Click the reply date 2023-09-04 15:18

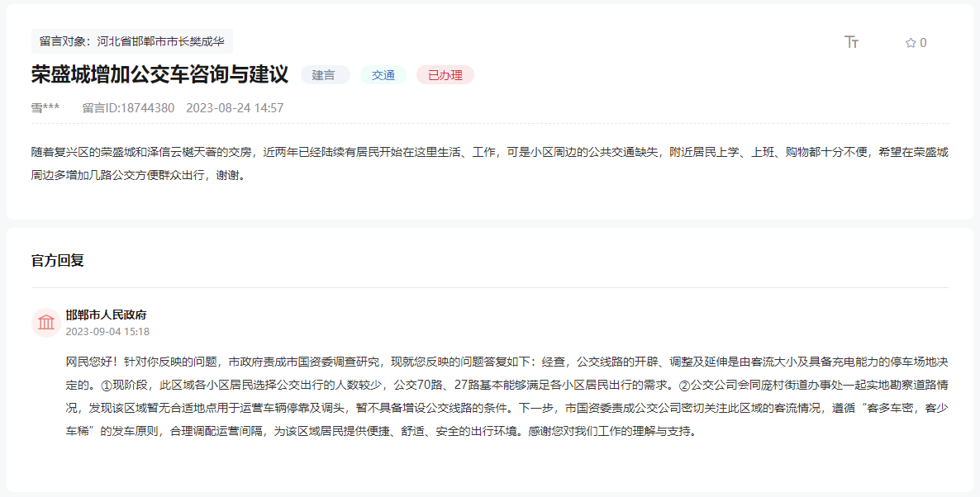click(x=107, y=332)
